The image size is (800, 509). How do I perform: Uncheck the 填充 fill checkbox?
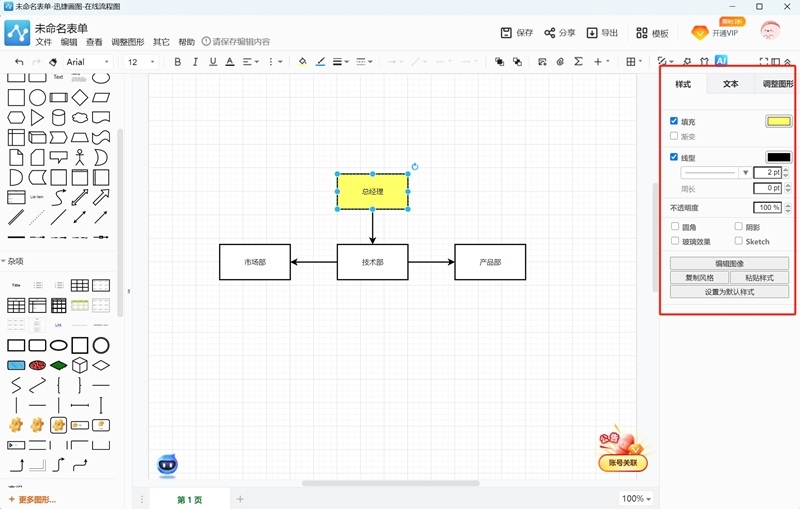(674, 121)
